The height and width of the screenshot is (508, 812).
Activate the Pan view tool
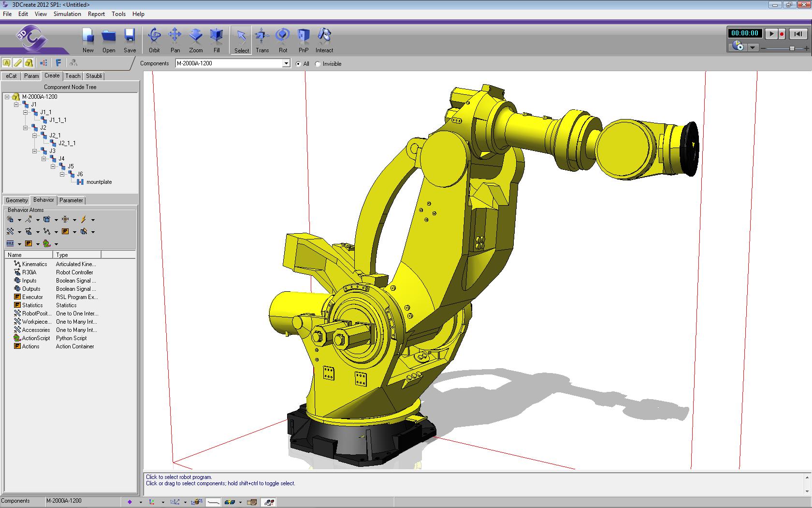[x=175, y=40]
